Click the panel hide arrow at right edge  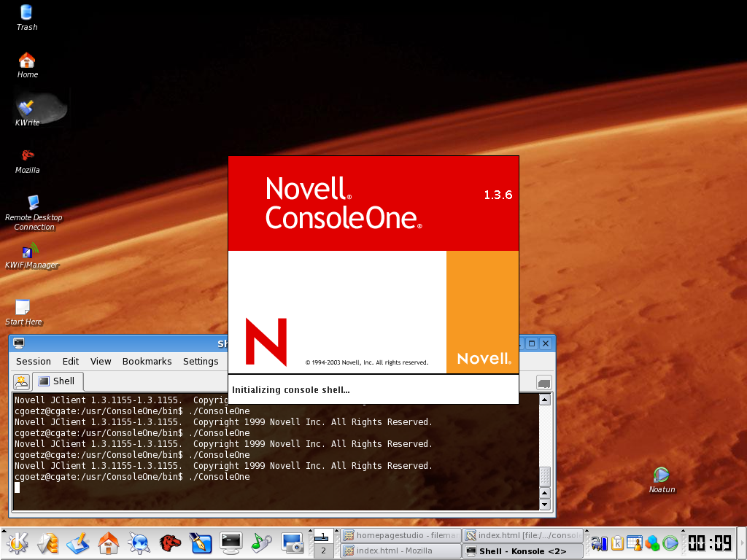click(x=742, y=543)
